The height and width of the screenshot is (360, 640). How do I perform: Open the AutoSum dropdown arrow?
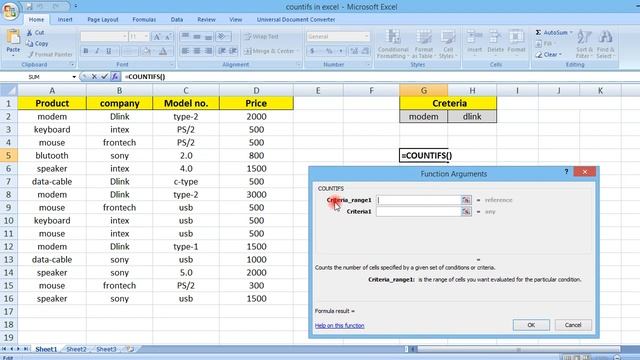pos(571,32)
